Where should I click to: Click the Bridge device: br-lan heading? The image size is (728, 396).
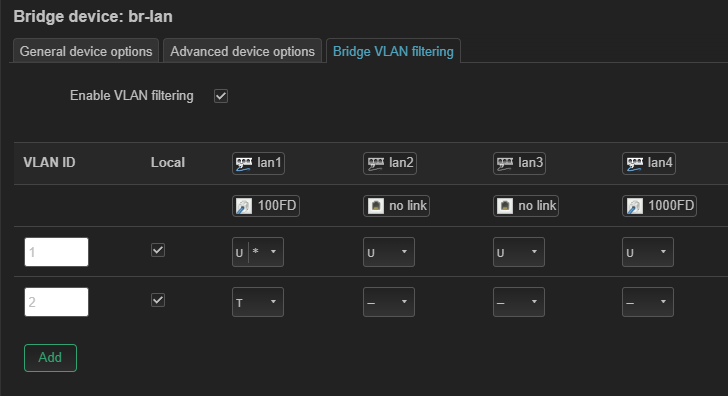click(93, 17)
